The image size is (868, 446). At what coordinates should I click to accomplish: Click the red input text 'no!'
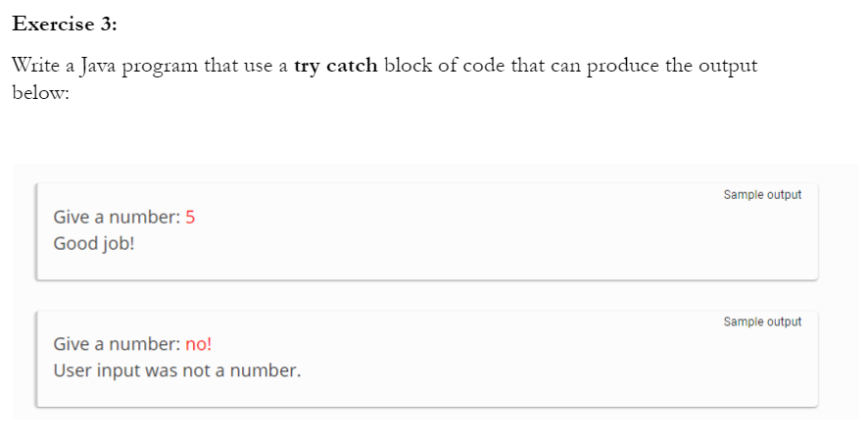199,344
